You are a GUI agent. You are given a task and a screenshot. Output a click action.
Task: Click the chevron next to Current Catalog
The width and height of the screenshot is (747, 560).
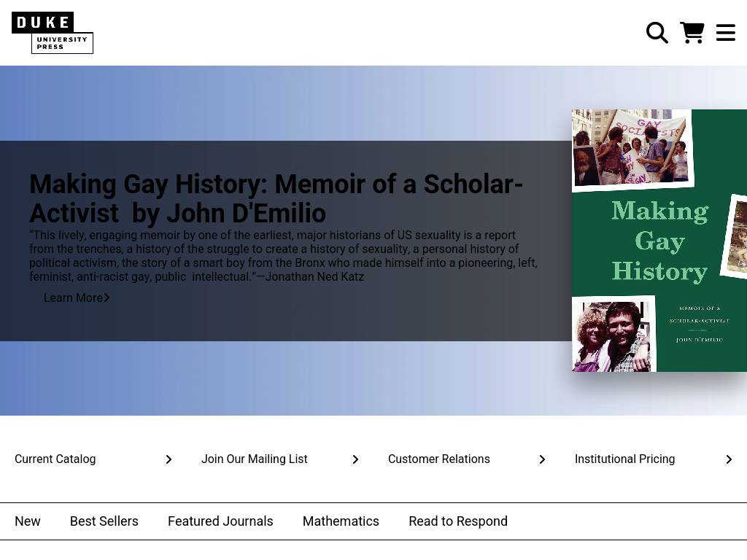pos(169,459)
